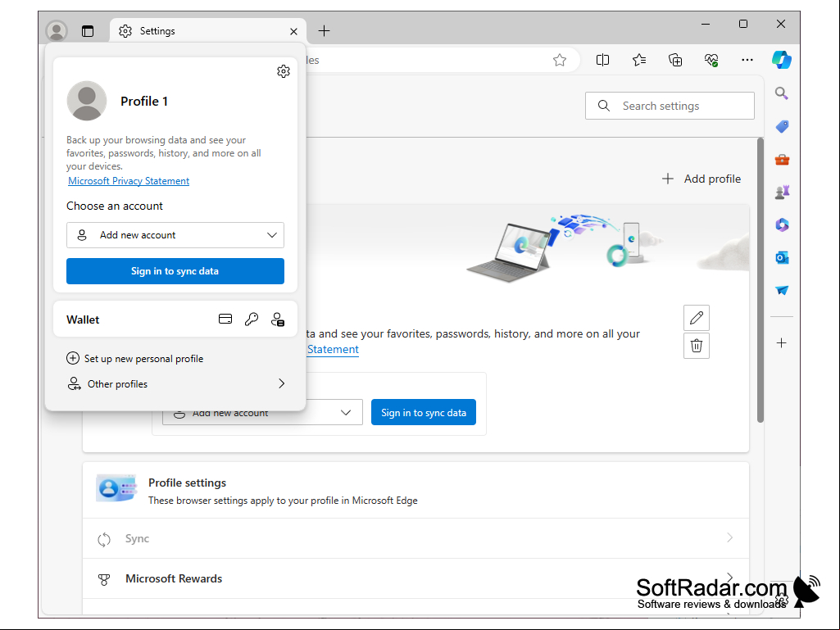Remove profile with the trash icon

(x=697, y=346)
